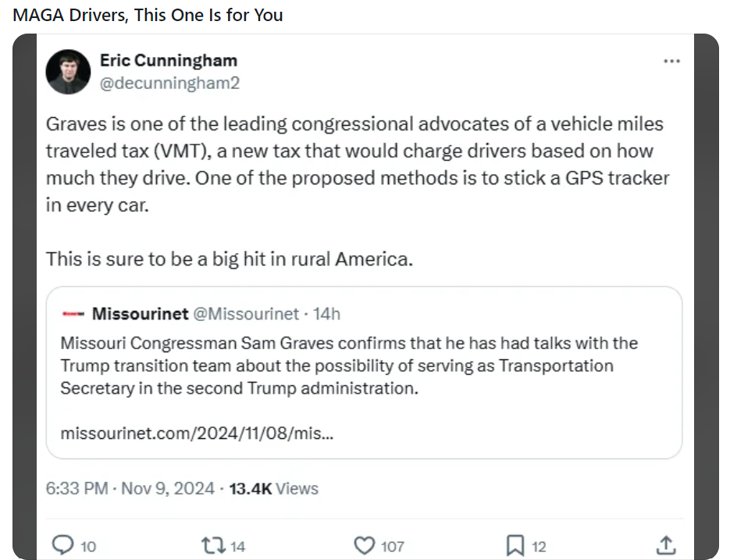
Task: Click the reply speech bubble icon
Action: click(62, 545)
